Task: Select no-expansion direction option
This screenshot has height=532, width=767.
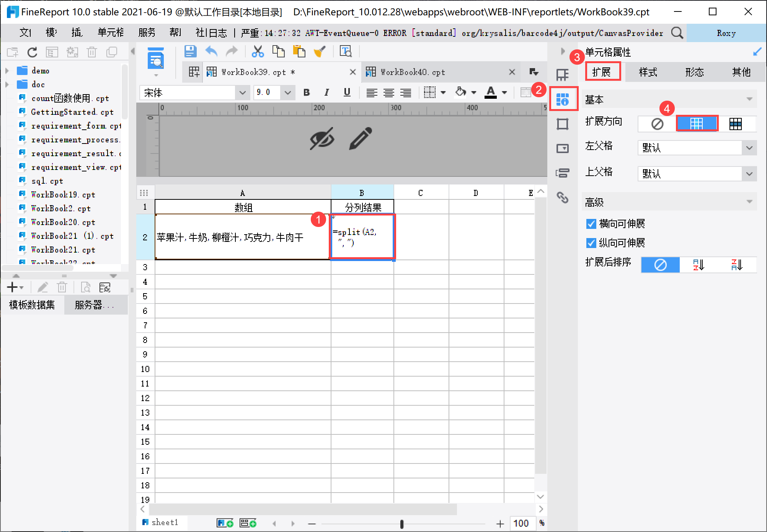Action: pyautogui.click(x=657, y=124)
